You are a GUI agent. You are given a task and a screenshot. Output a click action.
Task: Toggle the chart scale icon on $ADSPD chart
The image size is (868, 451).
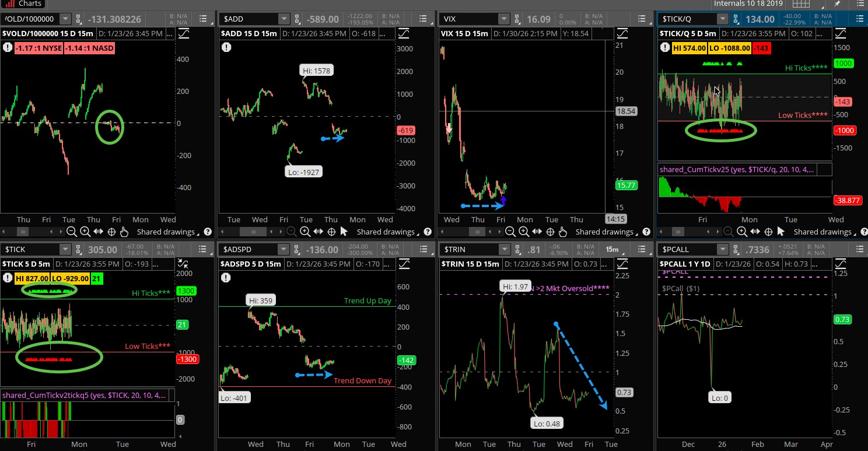pos(402,264)
